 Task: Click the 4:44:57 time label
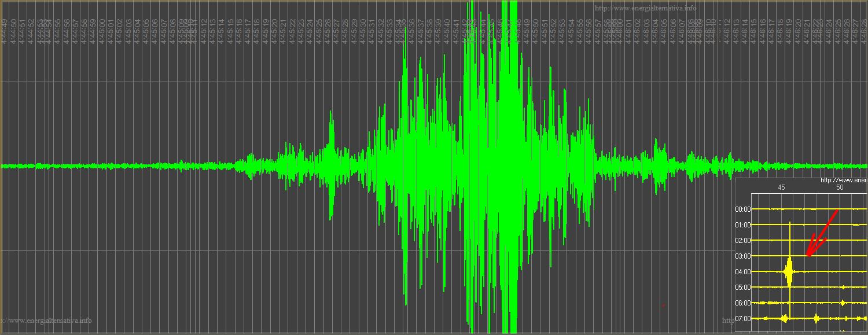76,31
